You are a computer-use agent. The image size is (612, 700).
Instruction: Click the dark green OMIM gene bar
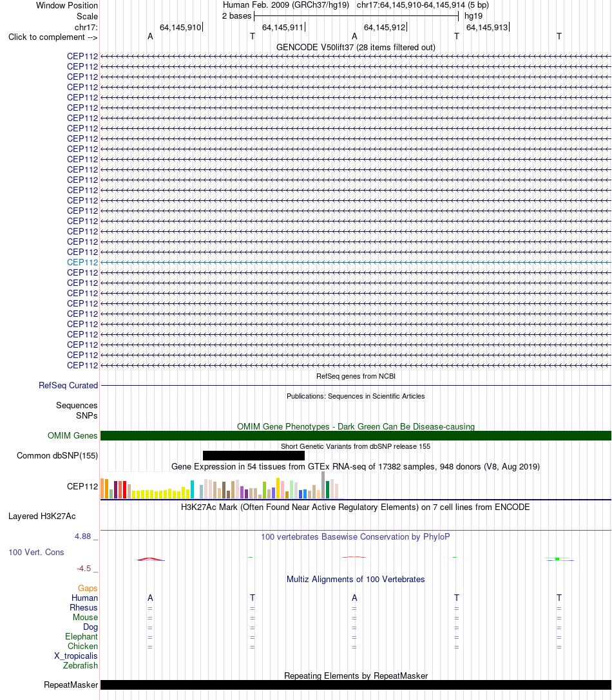[356, 436]
